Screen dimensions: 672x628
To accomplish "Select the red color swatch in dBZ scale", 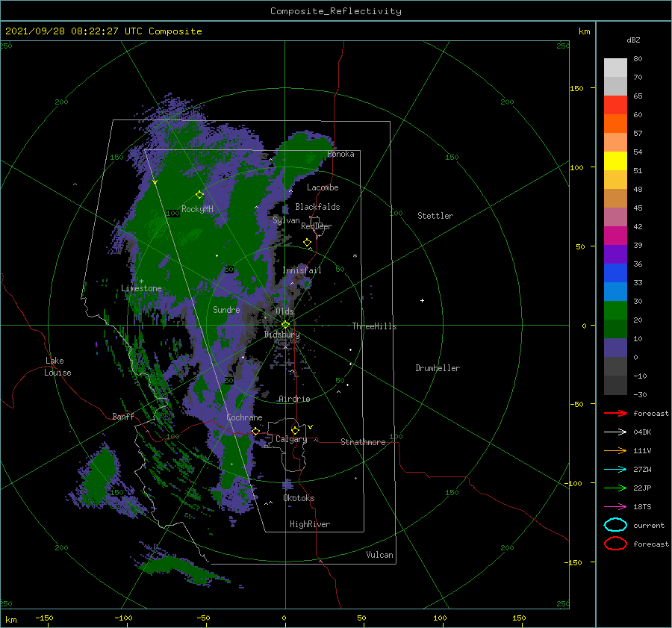I will 615,105.
